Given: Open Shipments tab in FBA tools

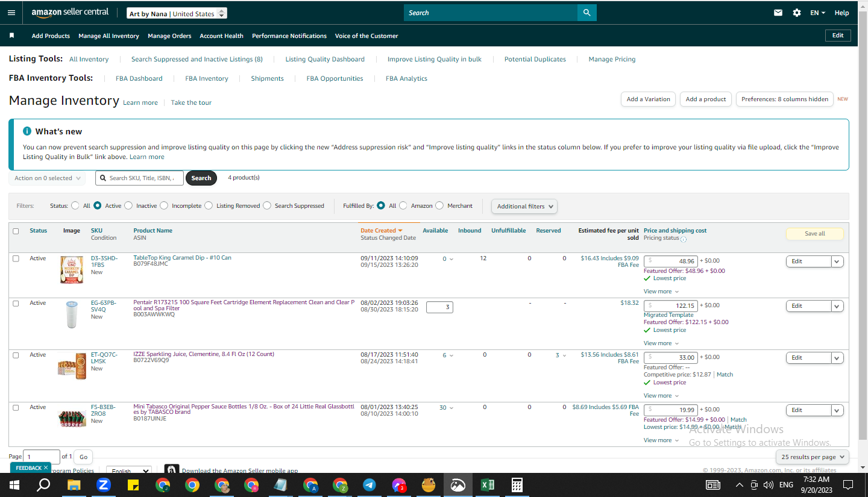Looking at the screenshot, I should click(267, 78).
